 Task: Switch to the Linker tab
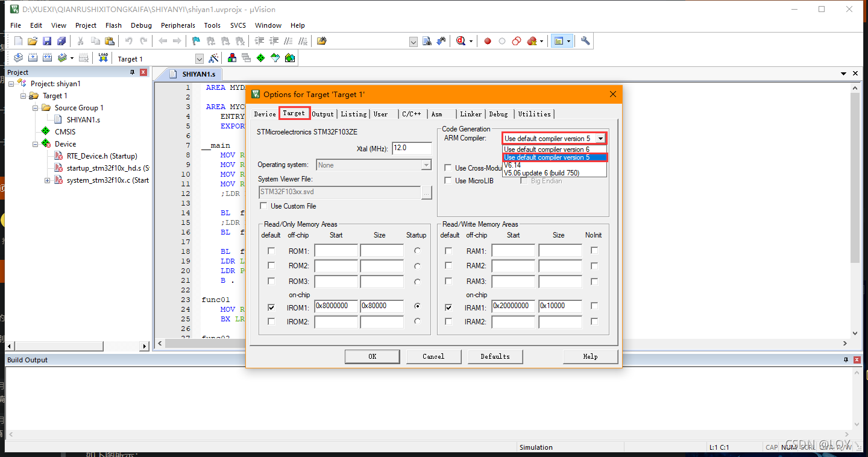coord(471,114)
